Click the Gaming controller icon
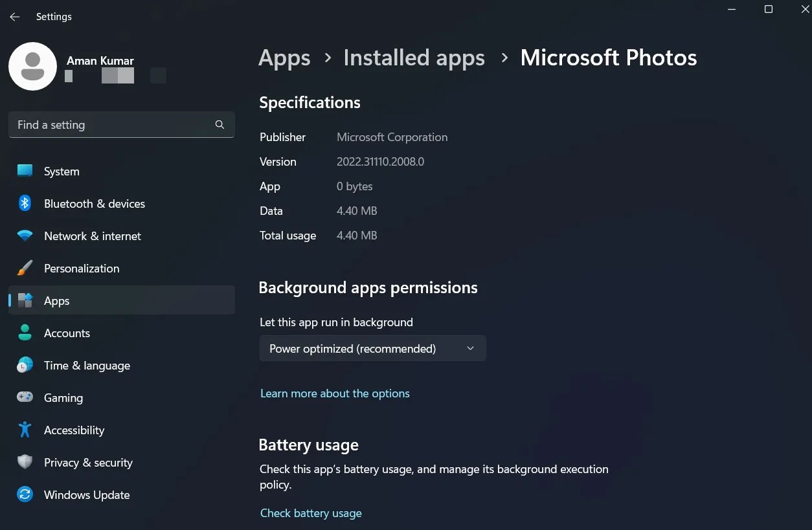Screen dimensions: 812x530 [x=24, y=397]
